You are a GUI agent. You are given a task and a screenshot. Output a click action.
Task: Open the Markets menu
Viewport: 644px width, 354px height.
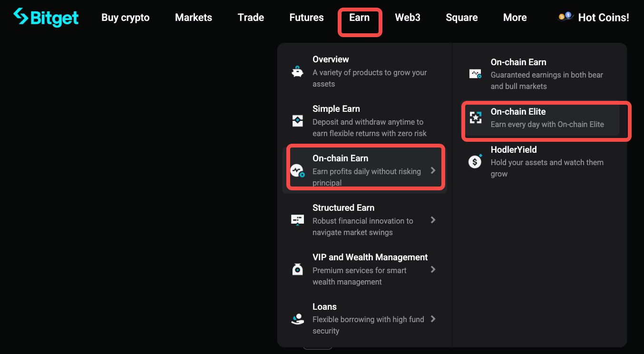point(194,18)
